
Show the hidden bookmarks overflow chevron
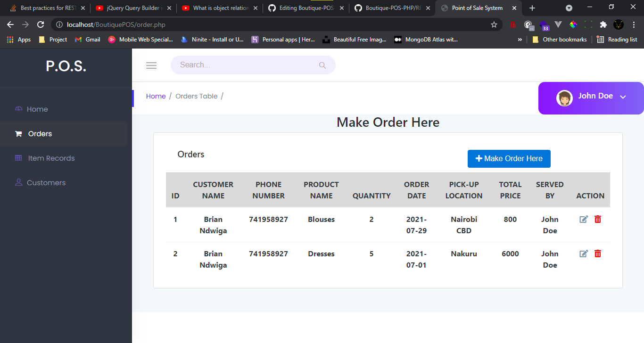tap(520, 40)
